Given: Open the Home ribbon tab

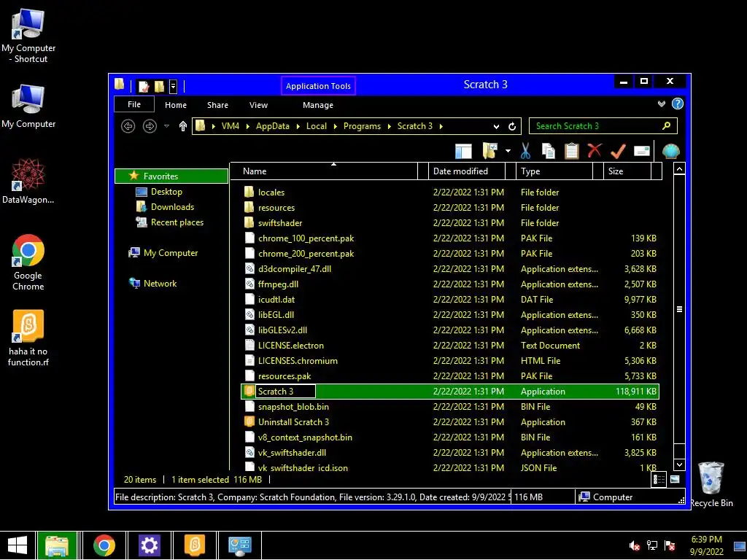Looking at the screenshot, I should [x=176, y=105].
